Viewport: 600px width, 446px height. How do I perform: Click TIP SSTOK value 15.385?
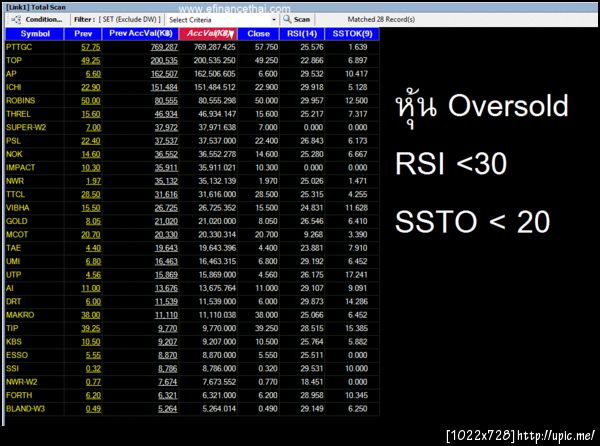356,328
